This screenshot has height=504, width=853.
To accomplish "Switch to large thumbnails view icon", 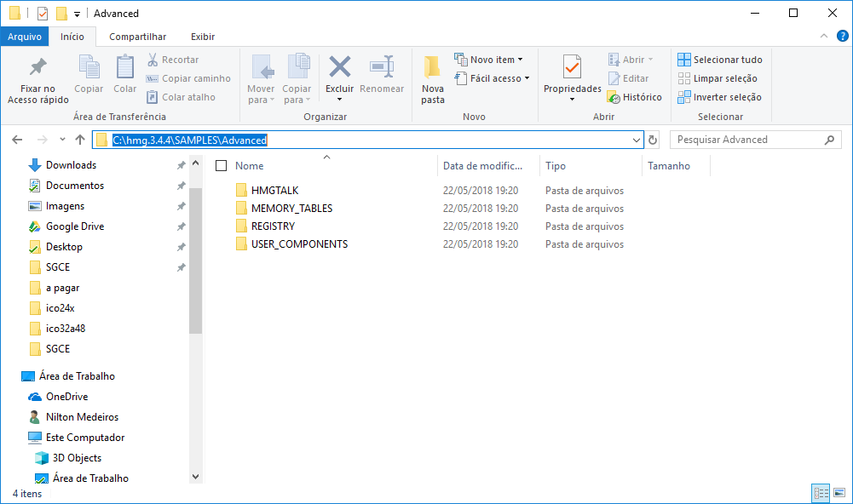I will [x=839, y=493].
